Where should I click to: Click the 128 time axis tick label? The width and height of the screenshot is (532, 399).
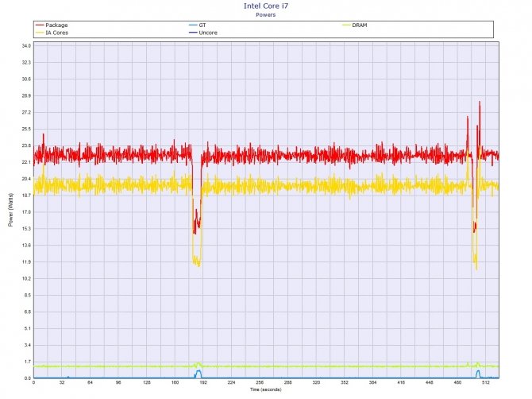147,382
